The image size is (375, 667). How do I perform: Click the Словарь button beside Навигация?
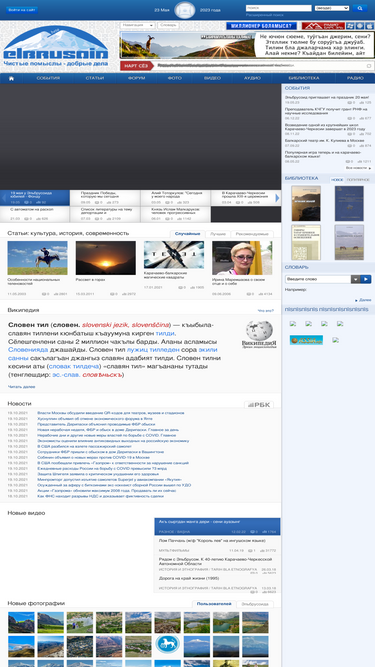click(168, 26)
